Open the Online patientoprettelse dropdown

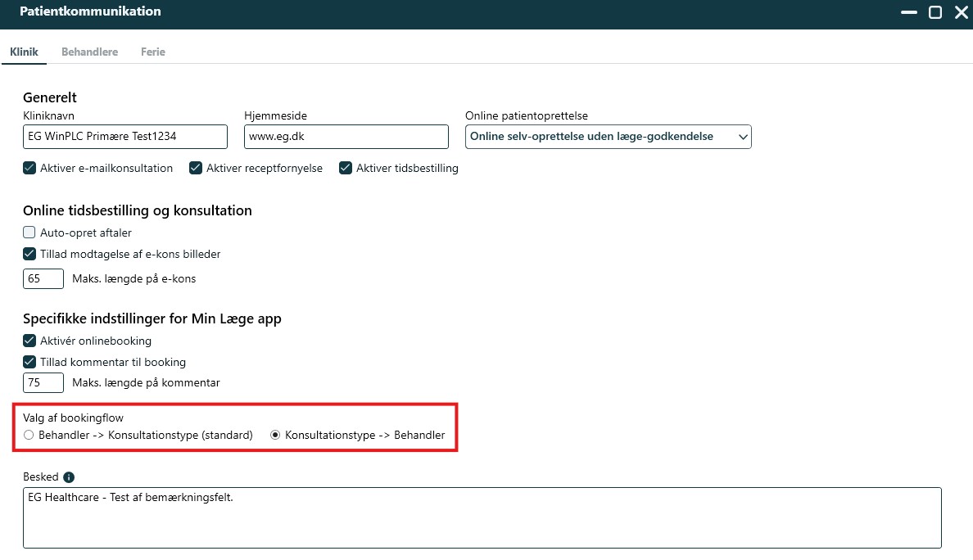(608, 137)
